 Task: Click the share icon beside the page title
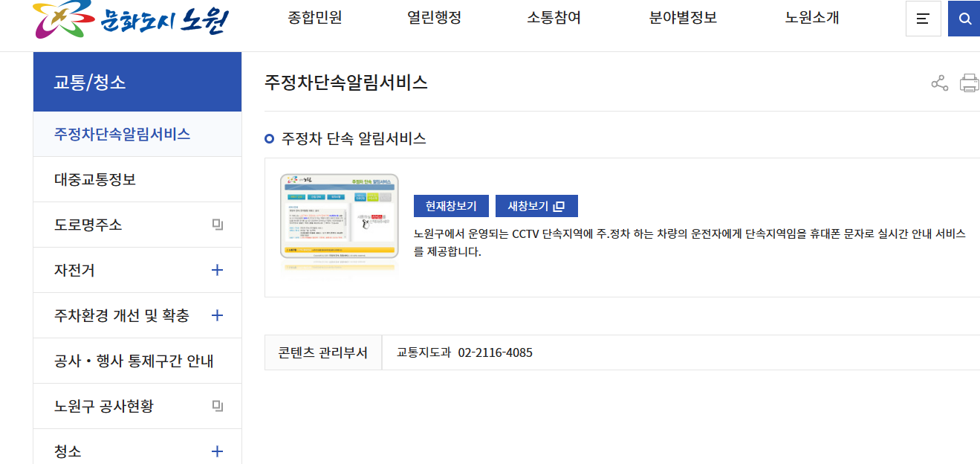940,83
